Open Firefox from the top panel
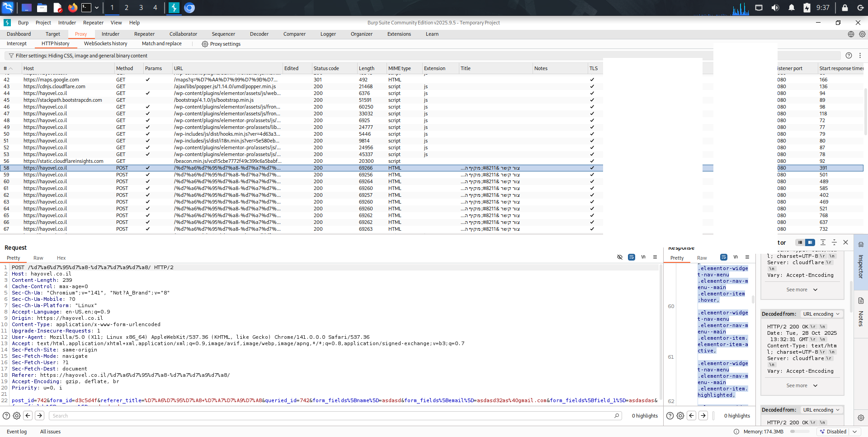 [72, 8]
